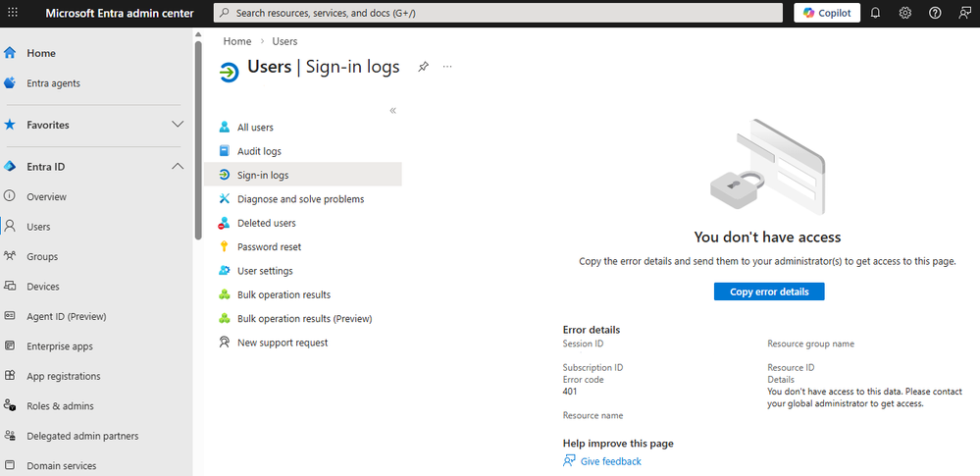
Task: Click the Enterprise apps icon
Action: 10,345
